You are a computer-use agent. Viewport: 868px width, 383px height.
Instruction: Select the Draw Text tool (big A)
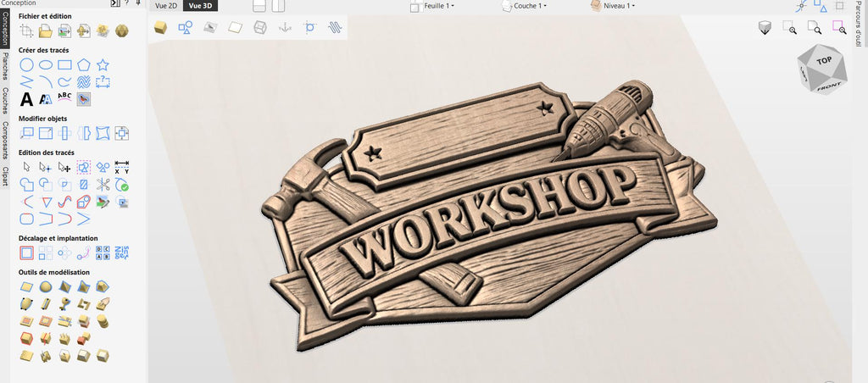pyautogui.click(x=26, y=100)
